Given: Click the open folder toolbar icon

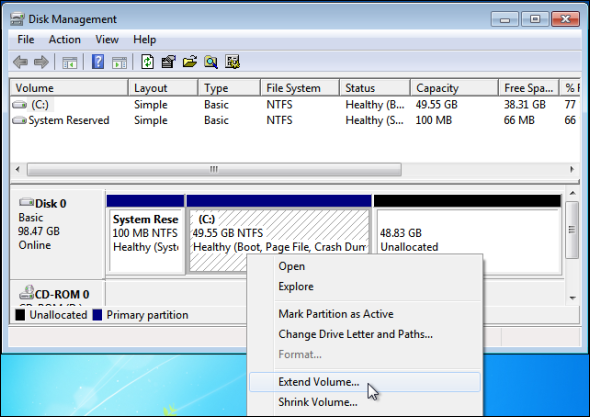Looking at the screenshot, I should click(190, 62).
